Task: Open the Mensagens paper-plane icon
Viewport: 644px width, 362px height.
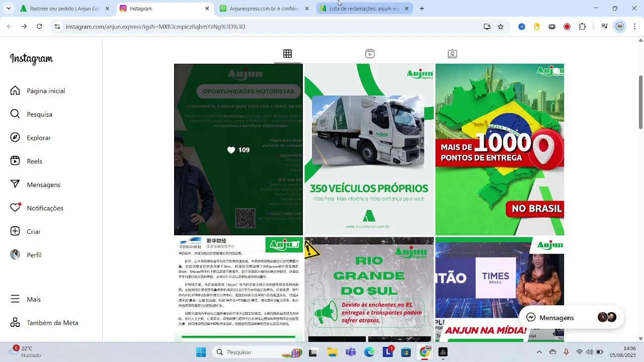Action: (15, 185)
